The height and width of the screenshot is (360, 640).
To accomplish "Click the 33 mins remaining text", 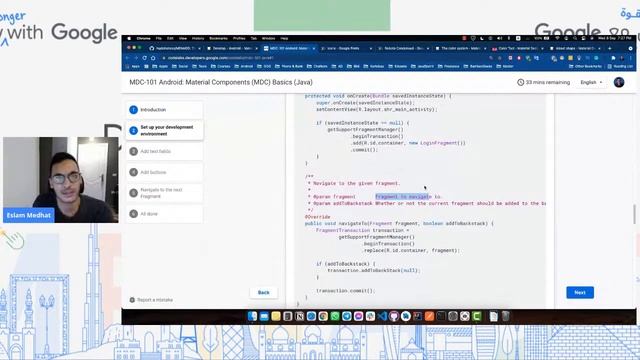I will point(547,82).
